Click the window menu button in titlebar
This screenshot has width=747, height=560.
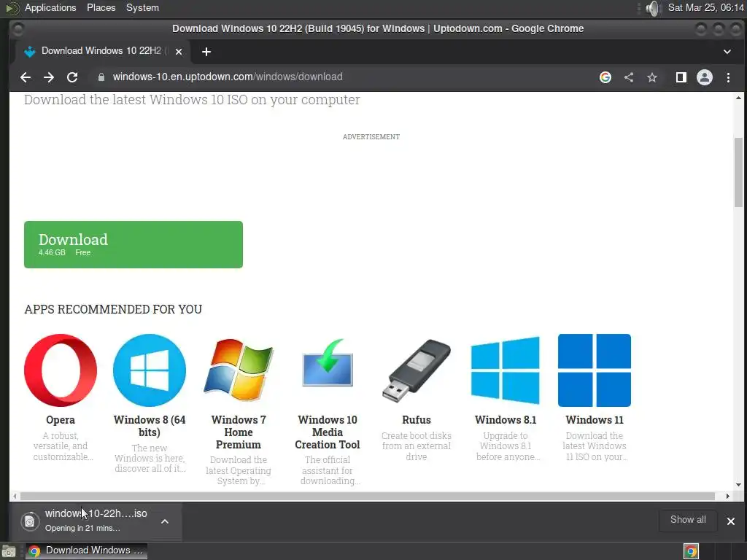[x=18, y=29]
